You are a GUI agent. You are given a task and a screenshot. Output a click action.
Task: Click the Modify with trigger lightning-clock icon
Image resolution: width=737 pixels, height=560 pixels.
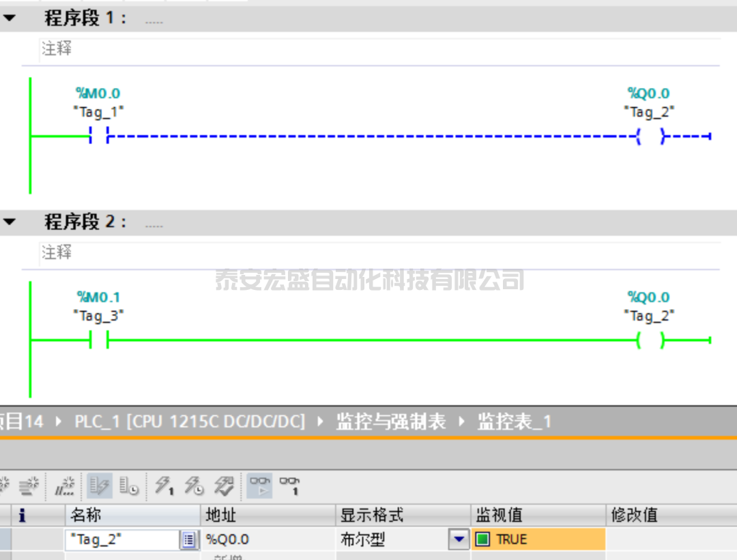click(194, 486)
